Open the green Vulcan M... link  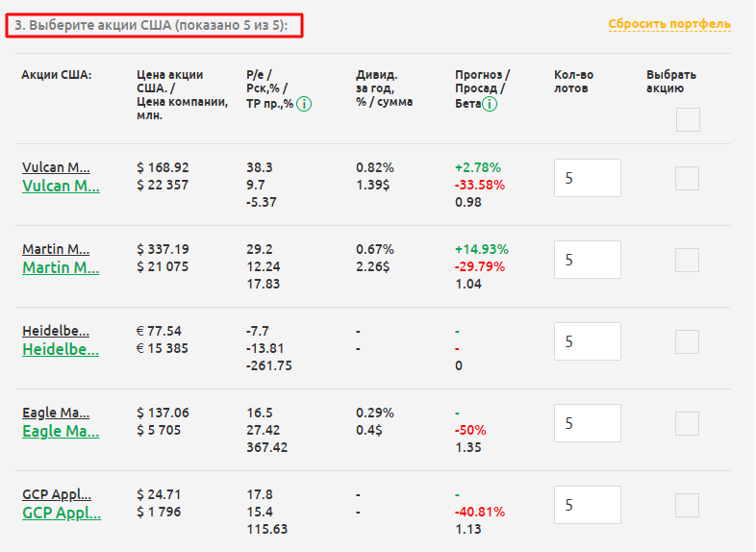61,186
